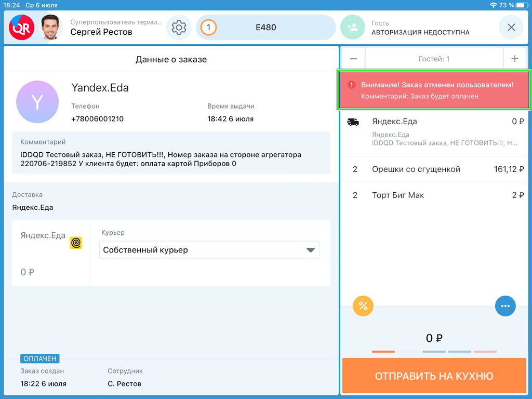The height and width of the screenshot is (399, 532).
Task: Tap the red order cancelled warning banner
Action: [434, 90]
